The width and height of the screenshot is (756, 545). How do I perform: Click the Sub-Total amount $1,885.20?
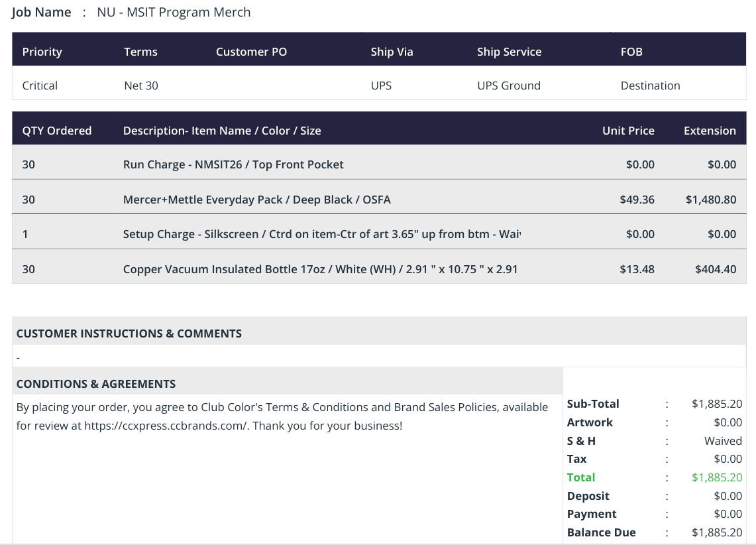click(717, 404)
